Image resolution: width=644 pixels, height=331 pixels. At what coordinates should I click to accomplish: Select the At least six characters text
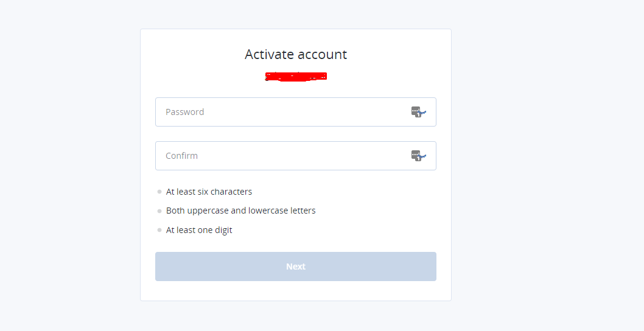tap(209, 192)
